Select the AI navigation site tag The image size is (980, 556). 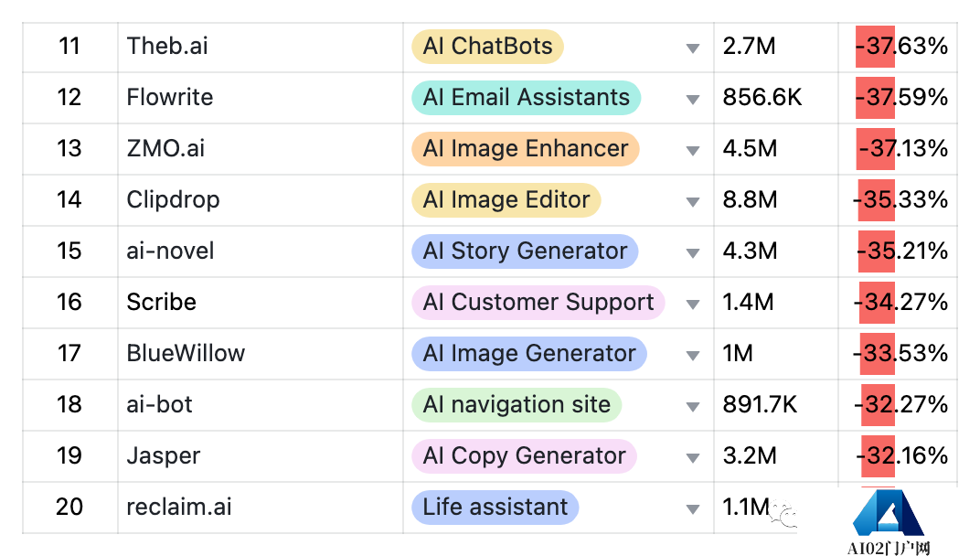coord(517,405)
